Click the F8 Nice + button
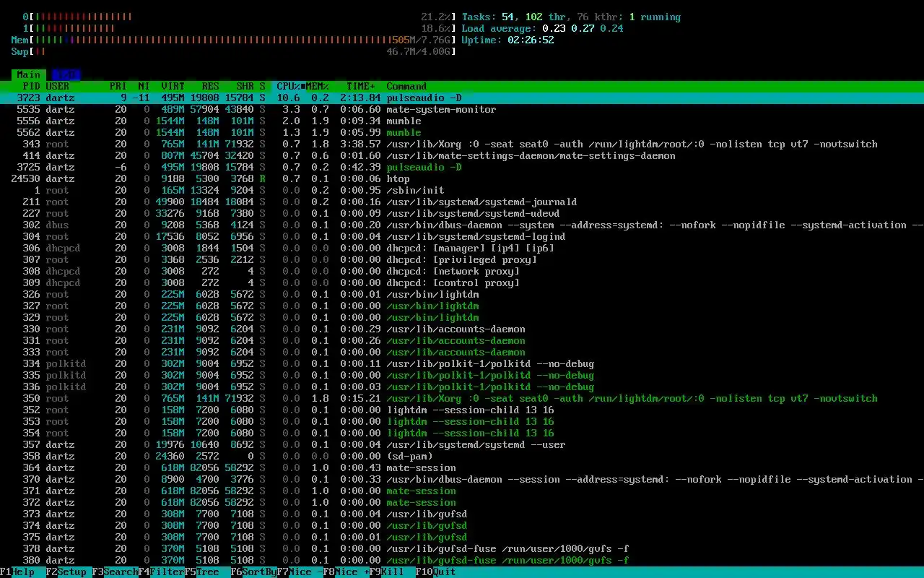This screenshot has width=924, height=578. 346,571
